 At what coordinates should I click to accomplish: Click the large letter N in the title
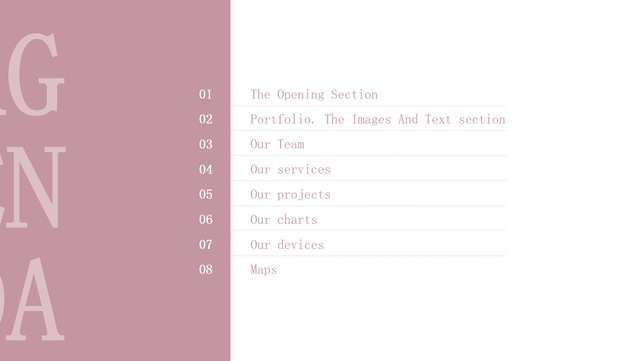pyautogui.click(x=36, y=188)
